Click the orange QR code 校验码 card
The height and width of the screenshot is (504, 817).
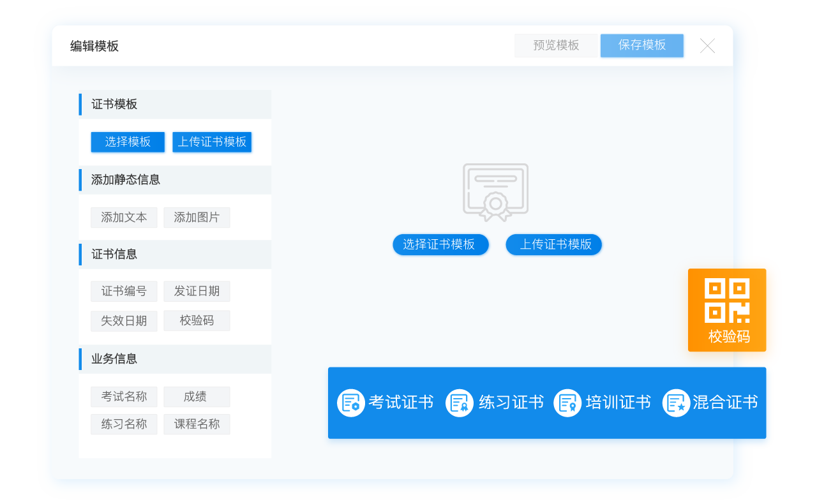click(x=727, y=310)
